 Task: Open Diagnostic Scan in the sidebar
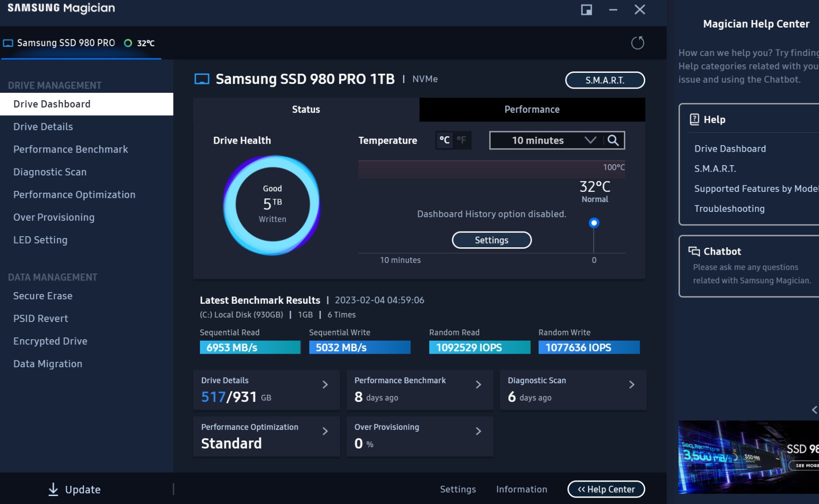click(x=87, y=172)
